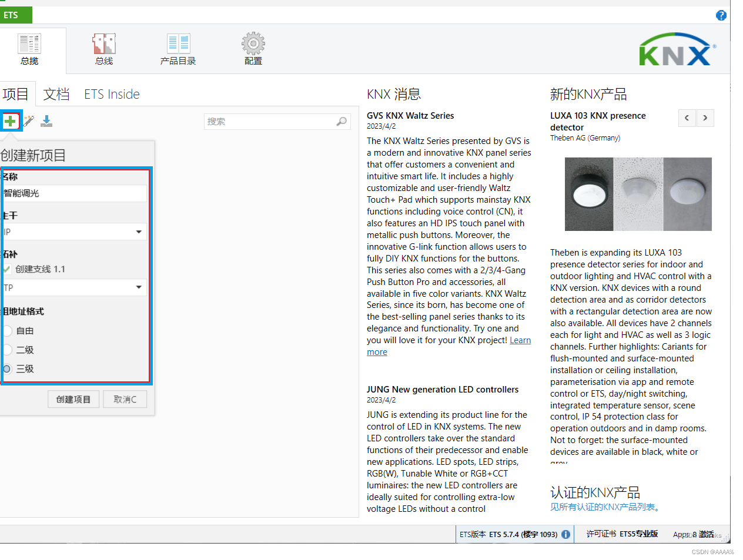Click the LUXA 103 product photo
743x560 pixels.
tap(638, 194)
